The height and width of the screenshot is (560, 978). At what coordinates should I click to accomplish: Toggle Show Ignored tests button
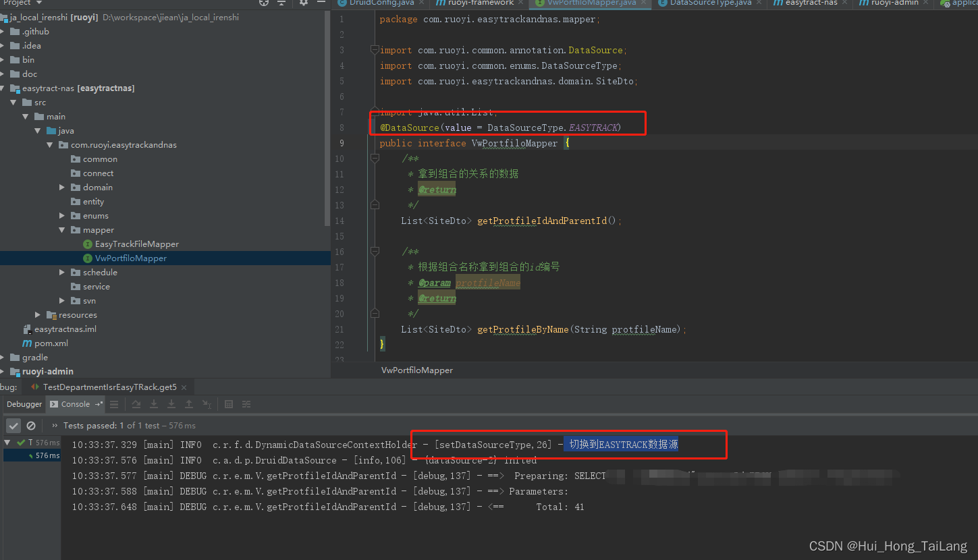click(x=31, y=426)
